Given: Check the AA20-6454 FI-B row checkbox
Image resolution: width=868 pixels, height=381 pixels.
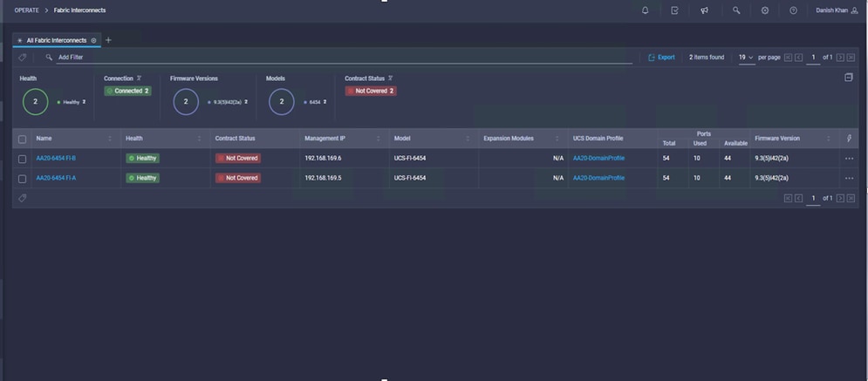Looking at the screenshot, I should coord(22,159).
